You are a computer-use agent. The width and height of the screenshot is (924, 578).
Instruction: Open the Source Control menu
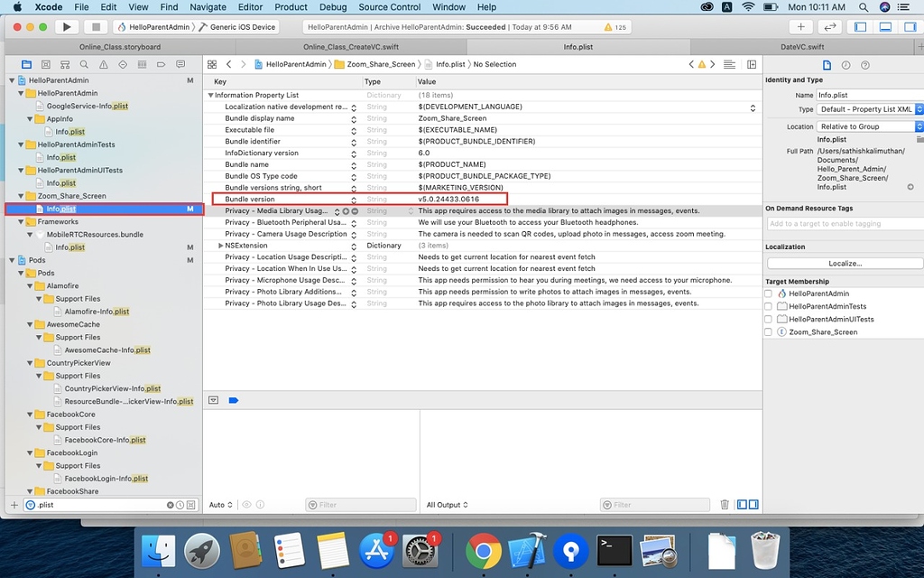point(389,7)
